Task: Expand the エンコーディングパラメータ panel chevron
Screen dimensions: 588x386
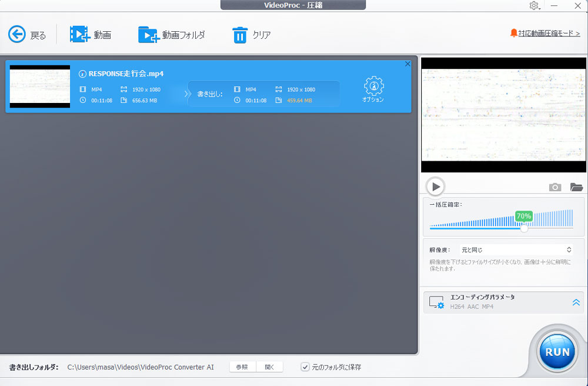Action: click(x=576, y=302)
